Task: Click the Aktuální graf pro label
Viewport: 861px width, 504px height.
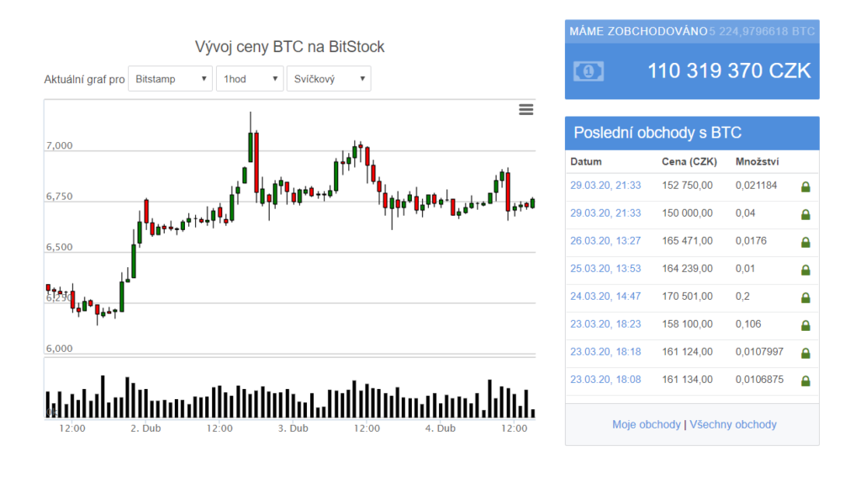Action: click(84, 80)
